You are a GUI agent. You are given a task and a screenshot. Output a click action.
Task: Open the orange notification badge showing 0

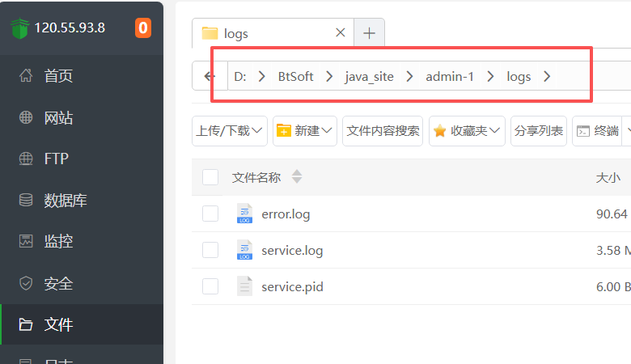[x=143, y=28]
